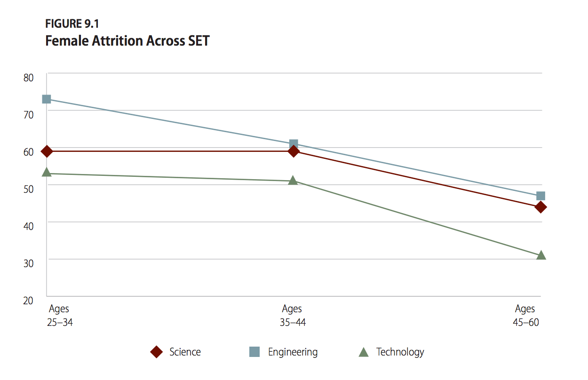The width and height of the screenshot is (588, 380).
Task: Click the Technology triangle legend icon
Action: [363, 352]
